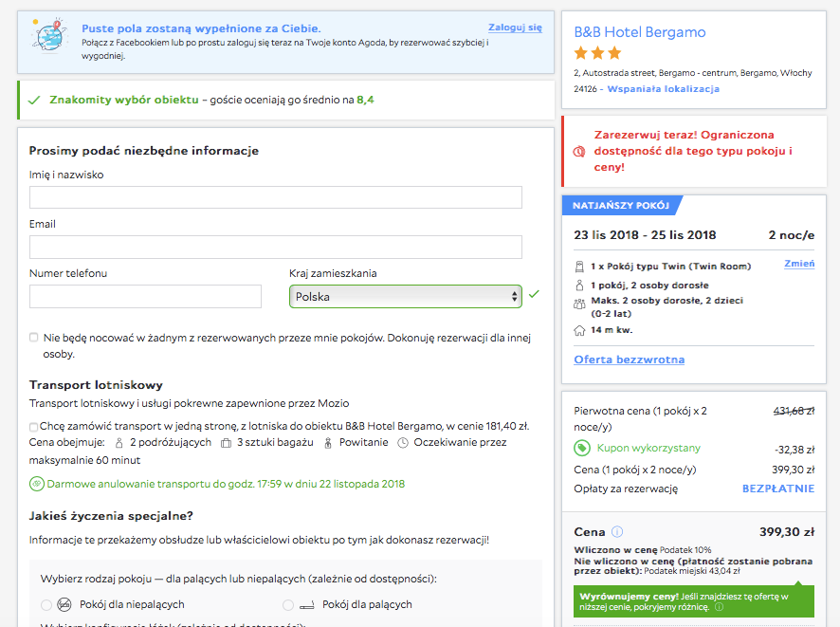The width and height of the screenshot is (840, 627).
Task: Open the Kraj zamieszkania dropdown showing Polska
Action: [x=406, y=296]
